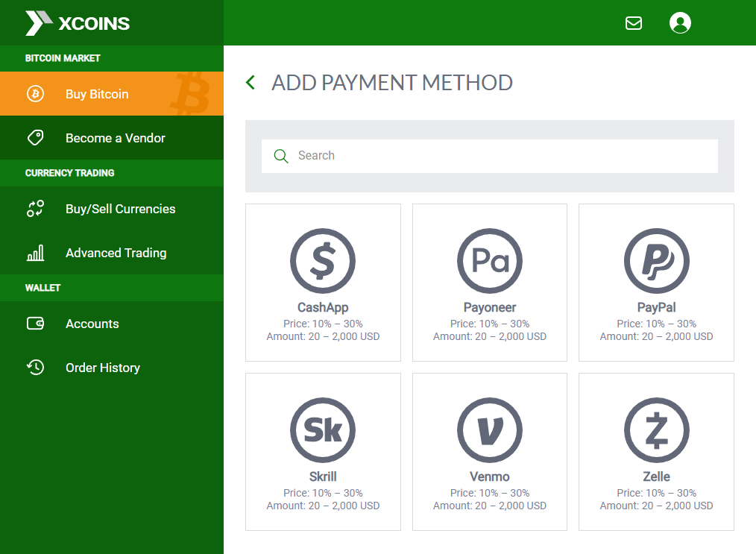This screenshot has height=554, width=756.
Task: Click Zelle's Amount 20 – 2,000 USD text
Action: [657, 506]
